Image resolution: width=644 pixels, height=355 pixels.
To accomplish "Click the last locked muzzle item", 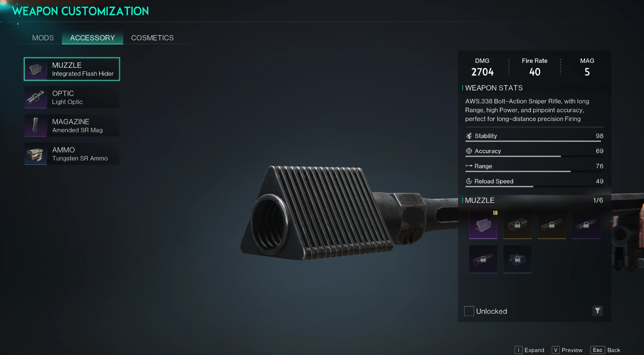I will point(518,259).
